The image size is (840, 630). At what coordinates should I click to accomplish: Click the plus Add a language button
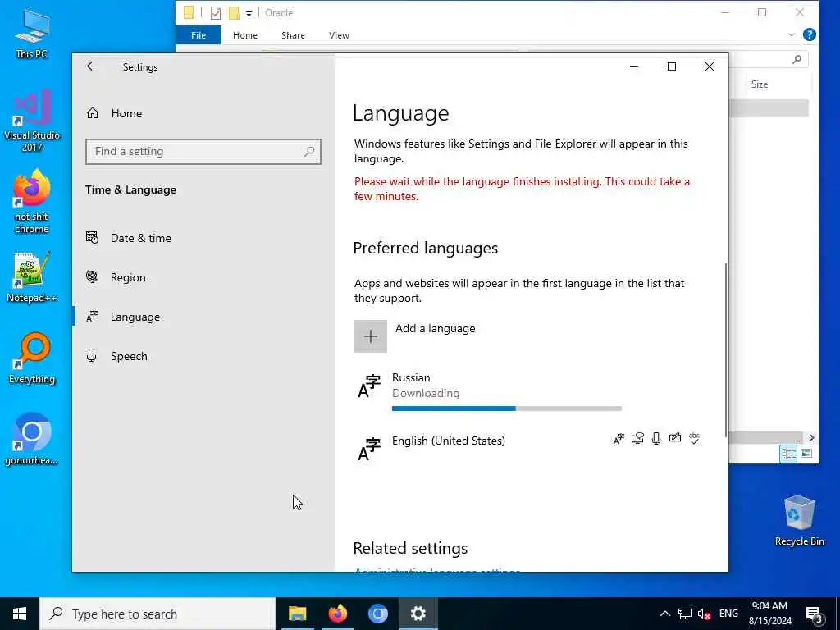(370, 336)
